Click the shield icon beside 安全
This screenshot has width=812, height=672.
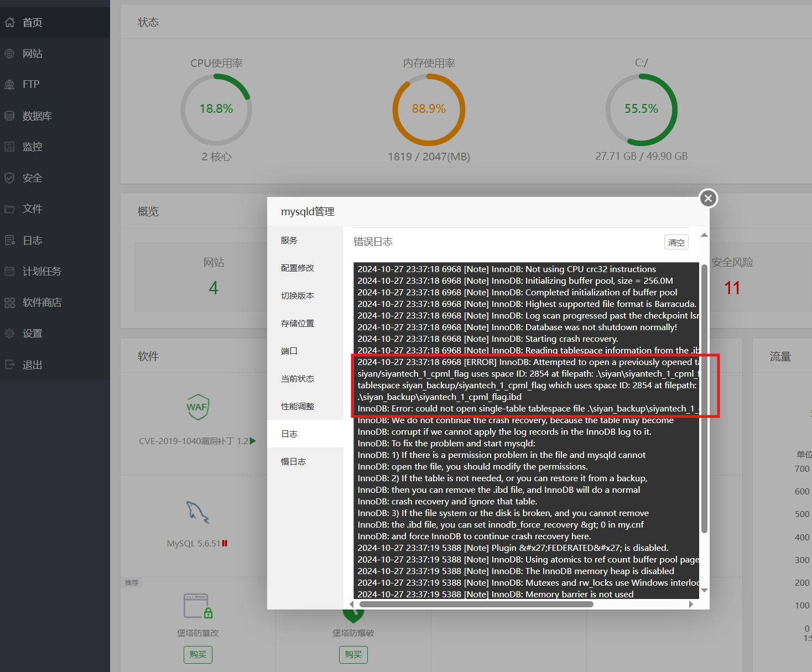coord(9,178)
